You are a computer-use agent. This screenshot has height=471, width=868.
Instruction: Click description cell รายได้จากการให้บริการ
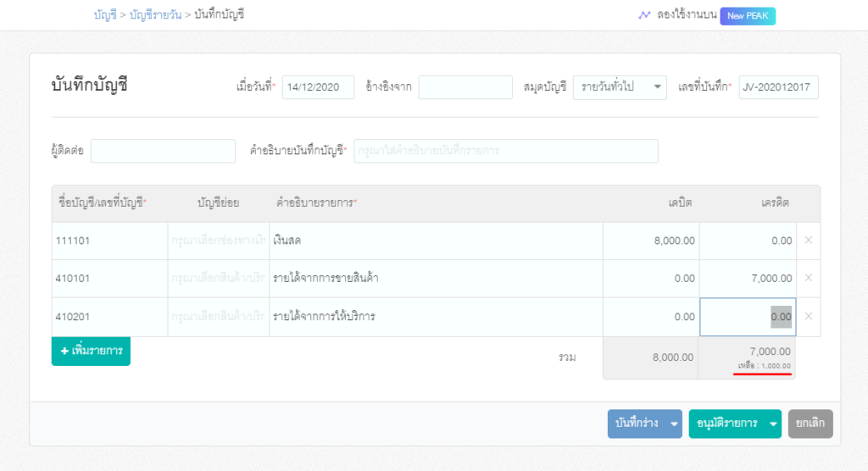tap(436, 317)
